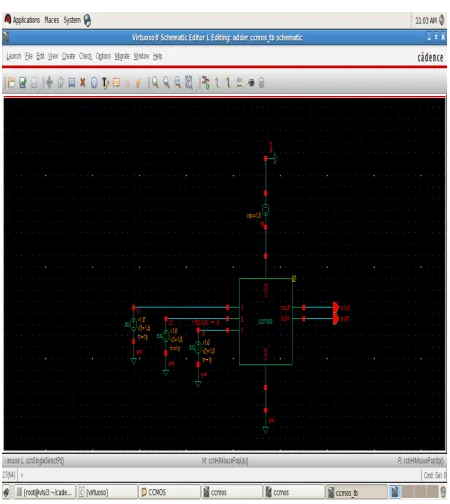
Task: Select the wire name label tool
Action: pyautogui.click(x=239, y=82)
